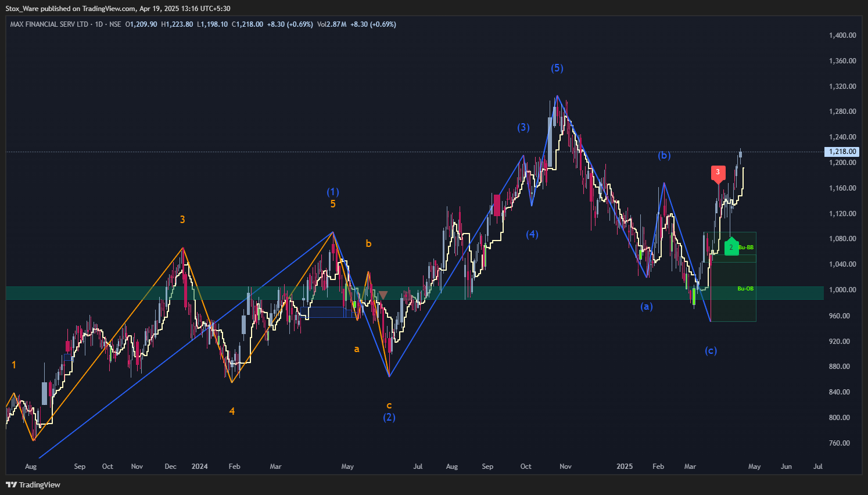Select the orange corrective label c
Screen dimensions: 868x495
[x=389, y=406]
